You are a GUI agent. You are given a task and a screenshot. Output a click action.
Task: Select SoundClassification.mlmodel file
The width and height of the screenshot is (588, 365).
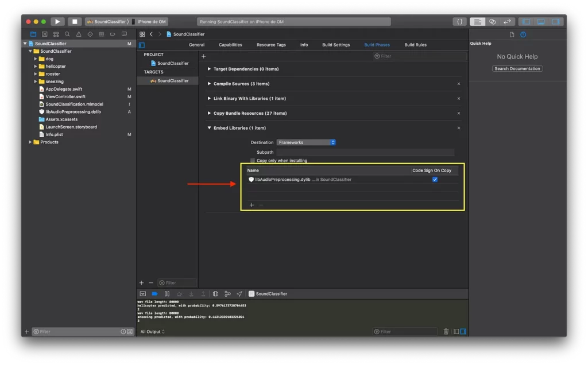tap(74, 104)
